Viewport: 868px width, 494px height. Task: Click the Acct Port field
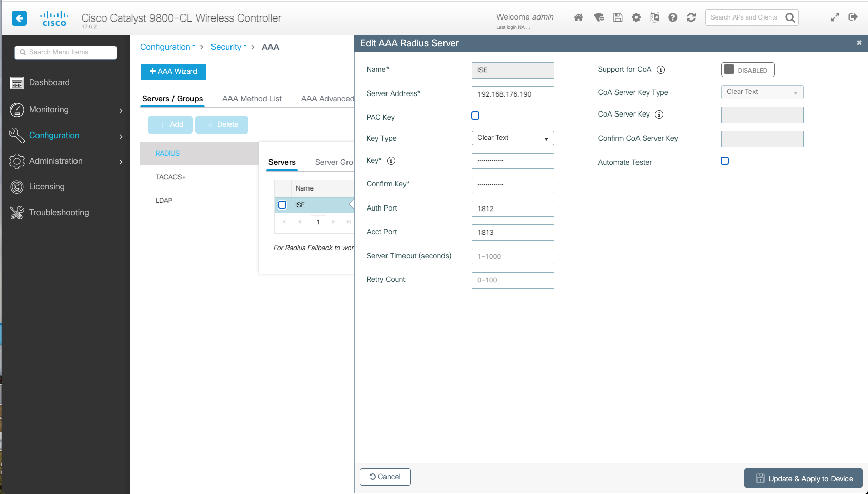[513, 233]
